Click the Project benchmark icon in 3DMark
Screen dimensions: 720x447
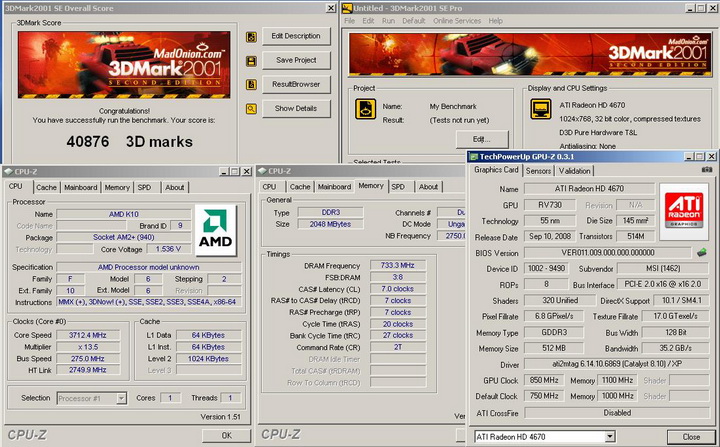366,109
